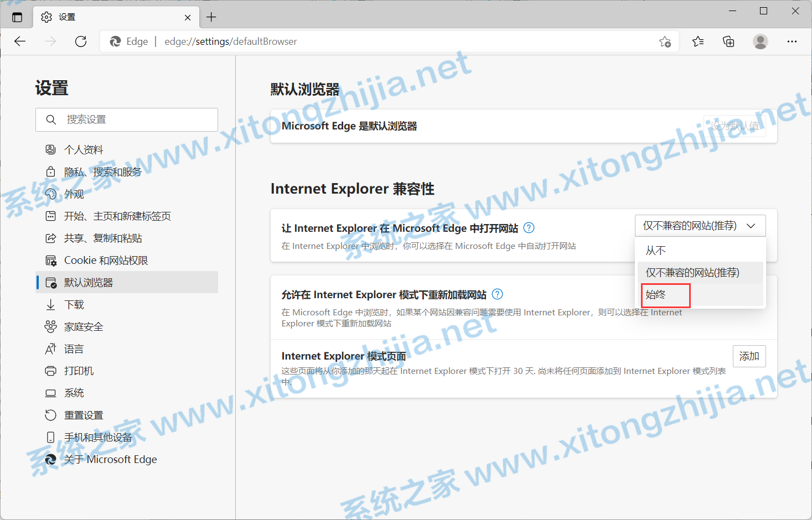Open the Edge more options menu
This screenshot has height=520, width=812.
792,41
